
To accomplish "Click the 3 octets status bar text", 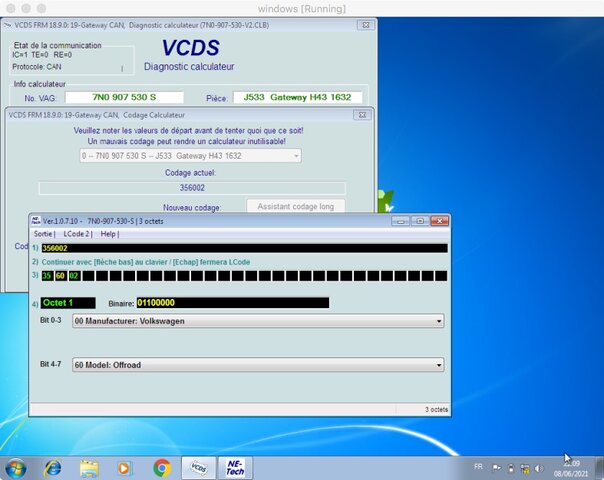I will (x=436, y=410).
